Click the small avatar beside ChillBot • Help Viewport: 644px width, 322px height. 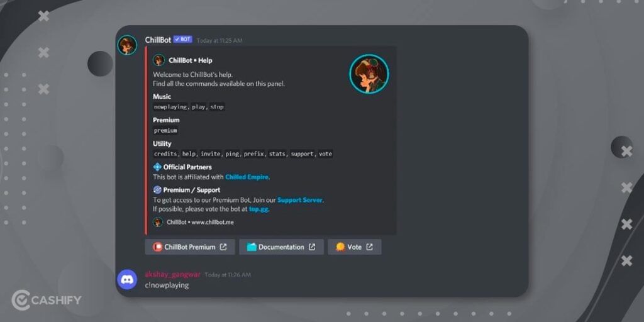coord(158,60)
